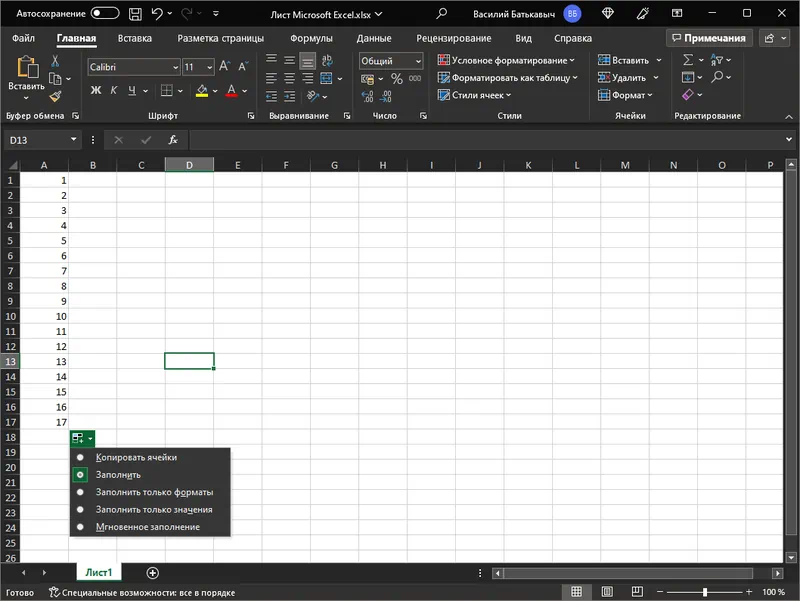Switch to Page Layout view icon

pos(607,592)
